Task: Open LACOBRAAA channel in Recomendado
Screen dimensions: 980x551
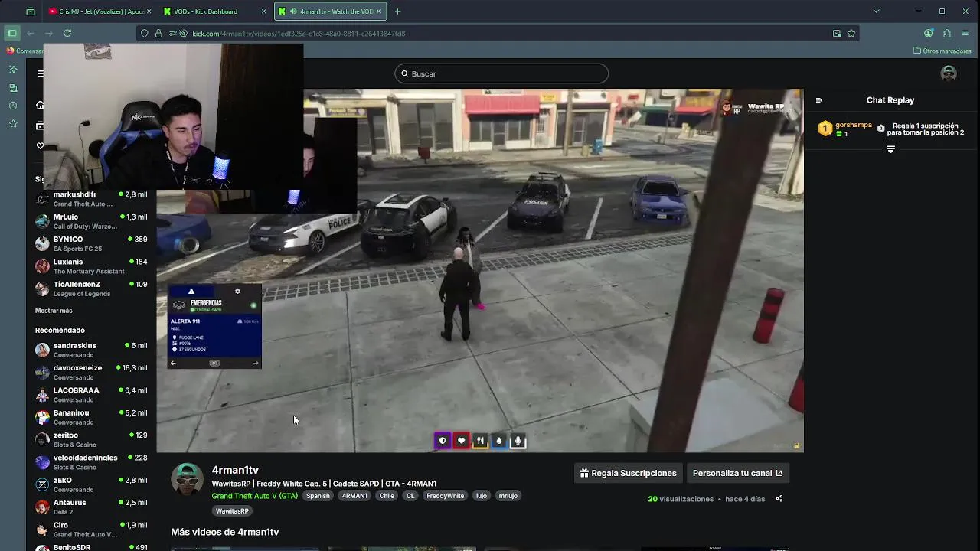Action: pyautogui.click(x=91, y=395)
